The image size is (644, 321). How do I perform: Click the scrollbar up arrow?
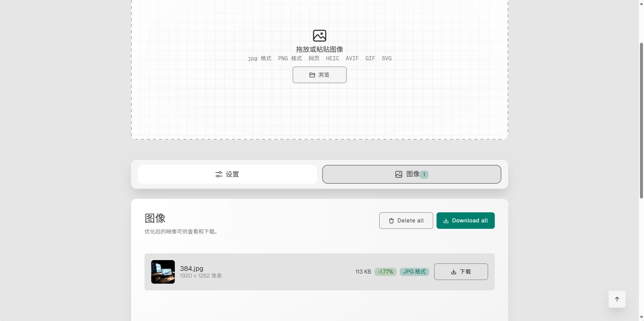[641, 3]
